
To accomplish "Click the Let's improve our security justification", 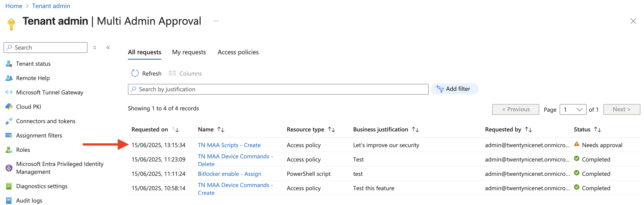I will [386, 145].
